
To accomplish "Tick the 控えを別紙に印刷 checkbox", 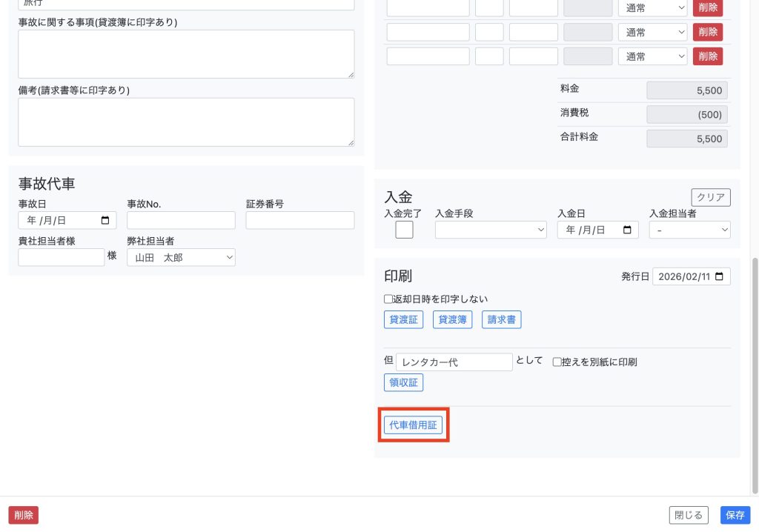I will tap(557, 362).
